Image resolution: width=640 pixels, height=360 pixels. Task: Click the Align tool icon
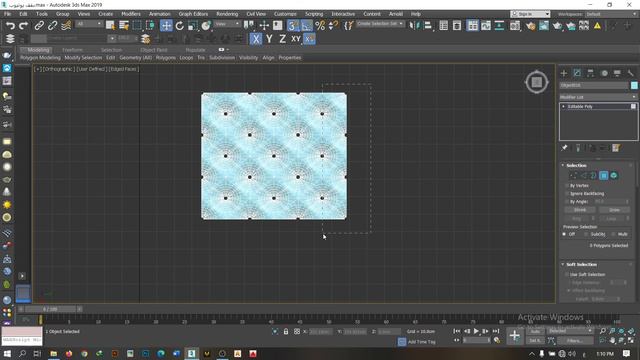427,26
